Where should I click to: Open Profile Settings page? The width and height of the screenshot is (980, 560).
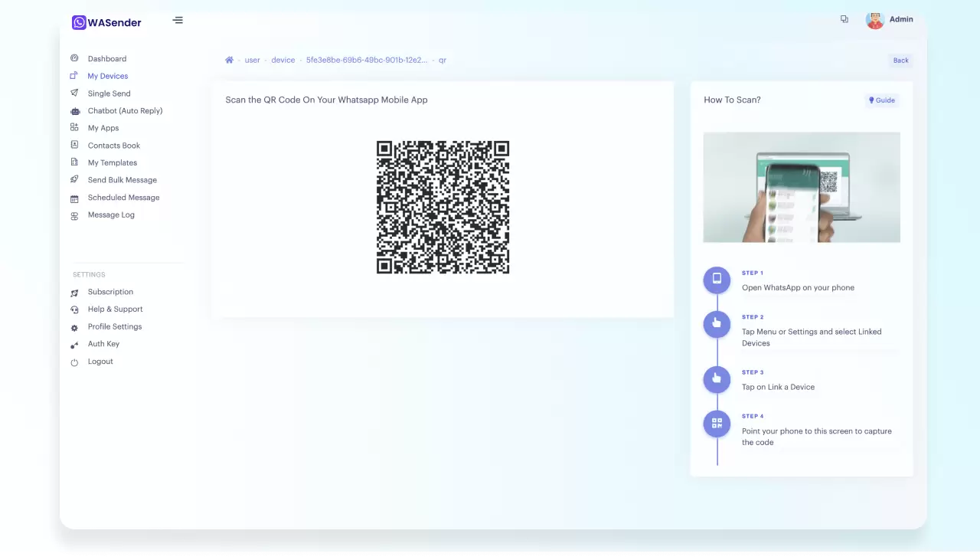(x=115, y=326)
